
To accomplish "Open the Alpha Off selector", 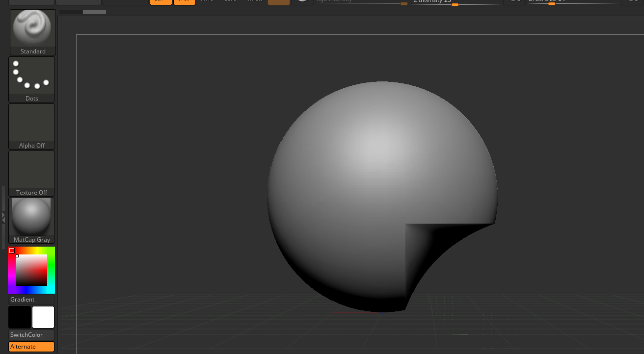I will (x=31, y=126).
